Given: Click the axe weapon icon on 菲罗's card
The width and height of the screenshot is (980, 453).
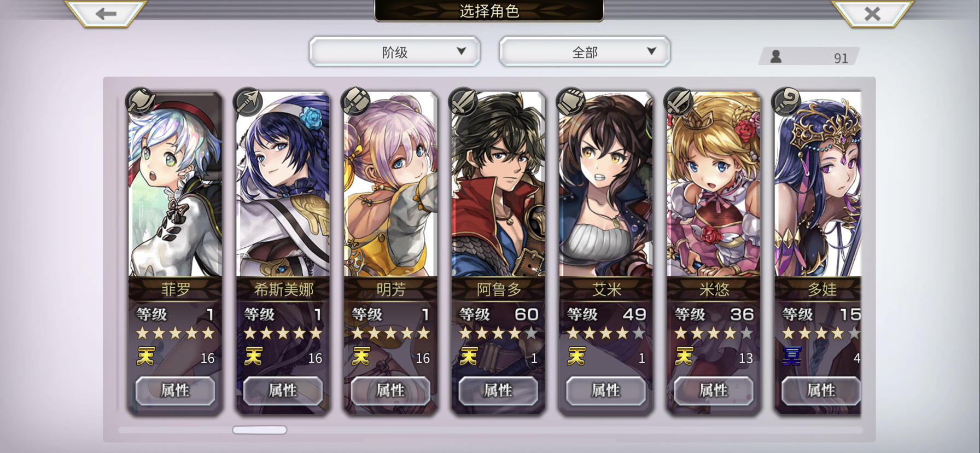Looking at the screenshot, I should click(141, 101).
